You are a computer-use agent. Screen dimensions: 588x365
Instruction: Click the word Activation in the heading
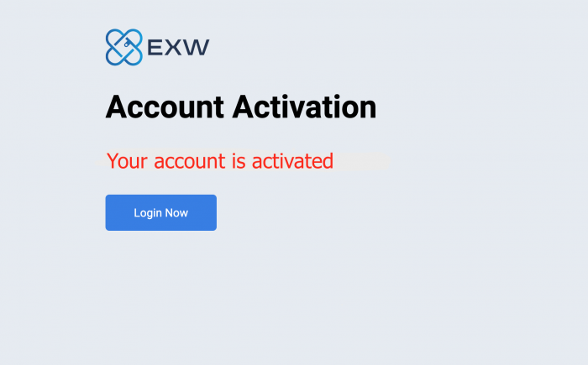[304, 107]
